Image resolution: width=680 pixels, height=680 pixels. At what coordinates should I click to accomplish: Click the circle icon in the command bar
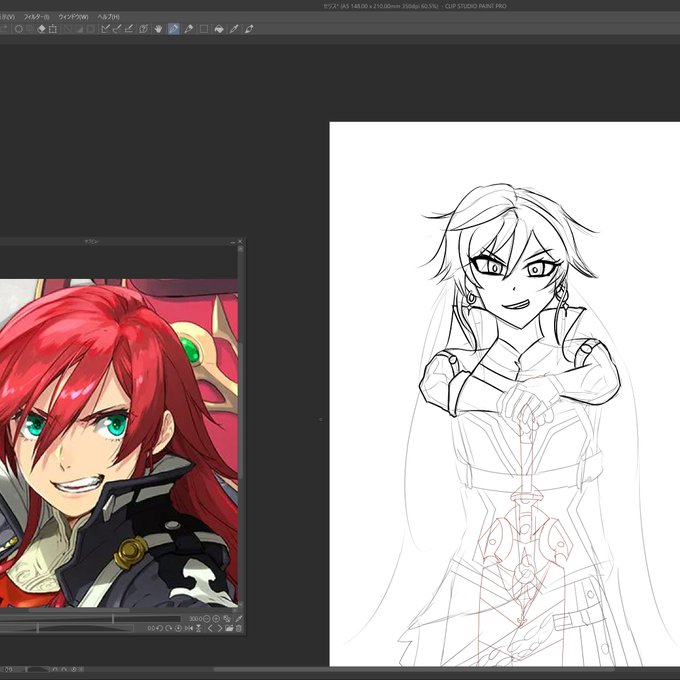click(x=19, y=29)
